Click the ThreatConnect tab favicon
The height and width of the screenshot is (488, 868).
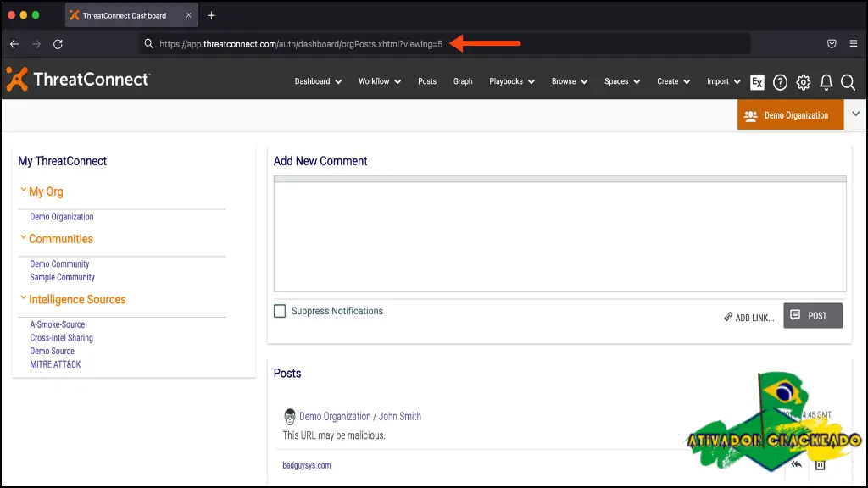click(75, 15)
